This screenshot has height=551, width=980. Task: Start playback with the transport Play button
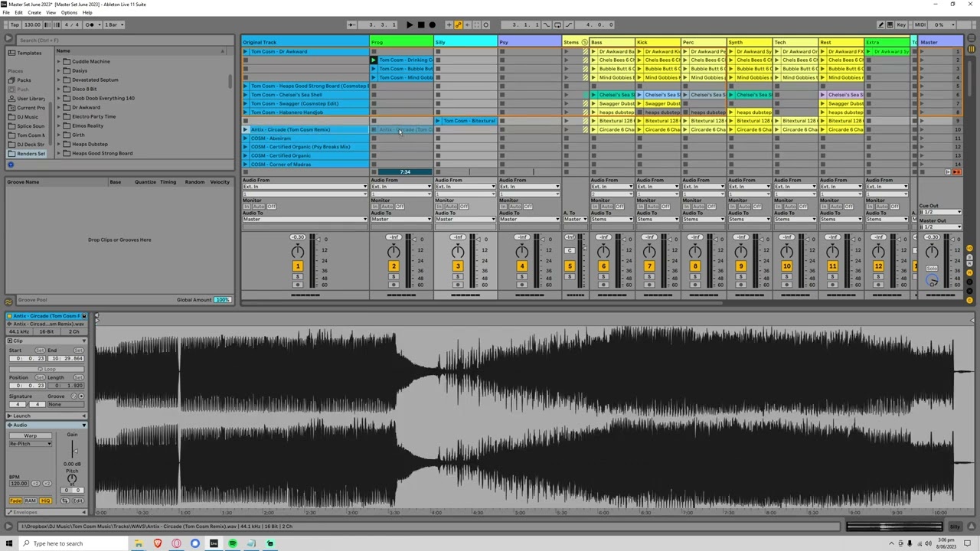[x=409, y=24]
